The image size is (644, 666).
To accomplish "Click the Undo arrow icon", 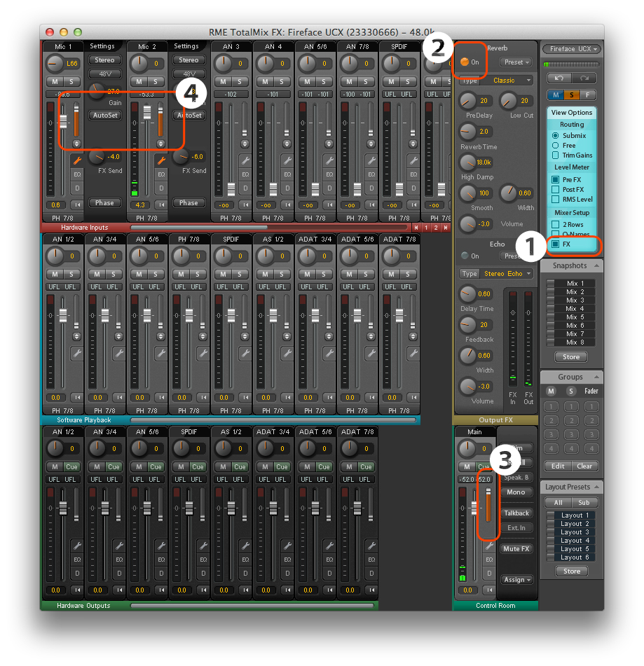I will pyautogui.click(x=559, y=78).
